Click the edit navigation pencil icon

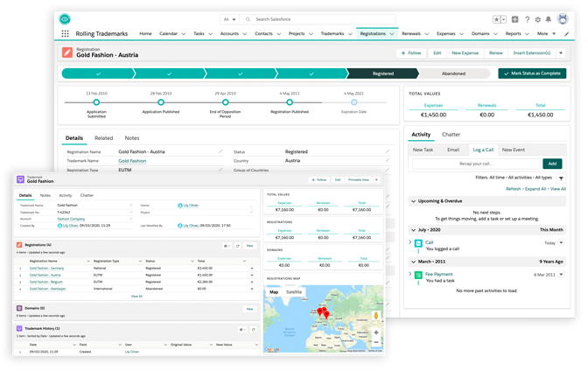pyautogui.click(x=567, y=34)
